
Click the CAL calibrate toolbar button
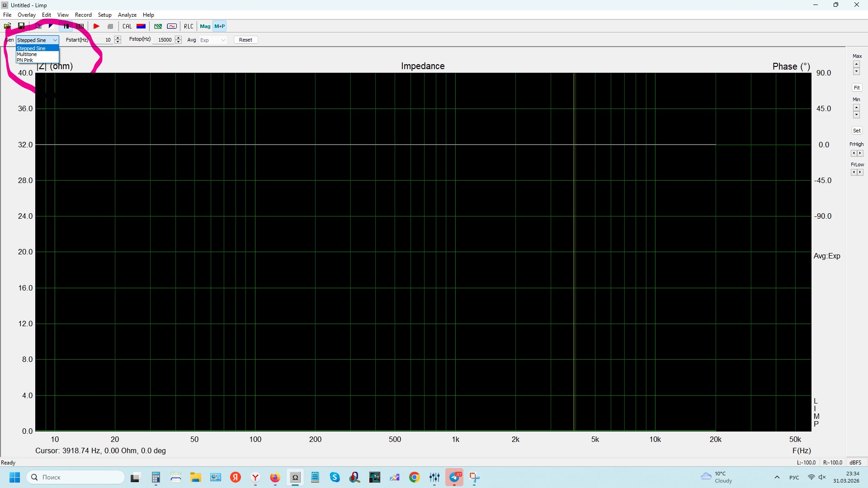(x=127, y=26)
